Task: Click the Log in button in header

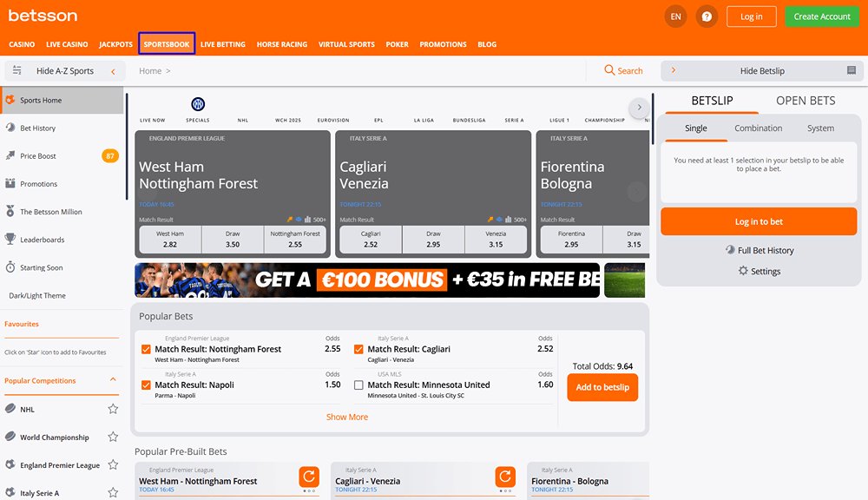Action: [x=751, y=16]
